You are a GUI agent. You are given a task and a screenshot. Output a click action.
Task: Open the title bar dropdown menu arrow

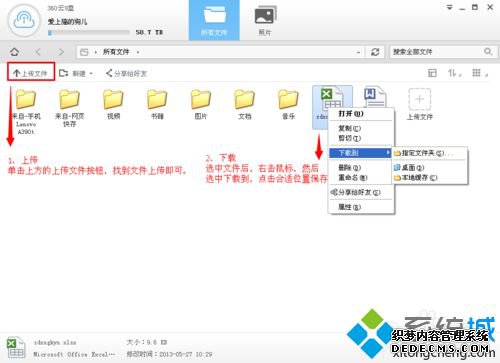[x=449, y=7]
